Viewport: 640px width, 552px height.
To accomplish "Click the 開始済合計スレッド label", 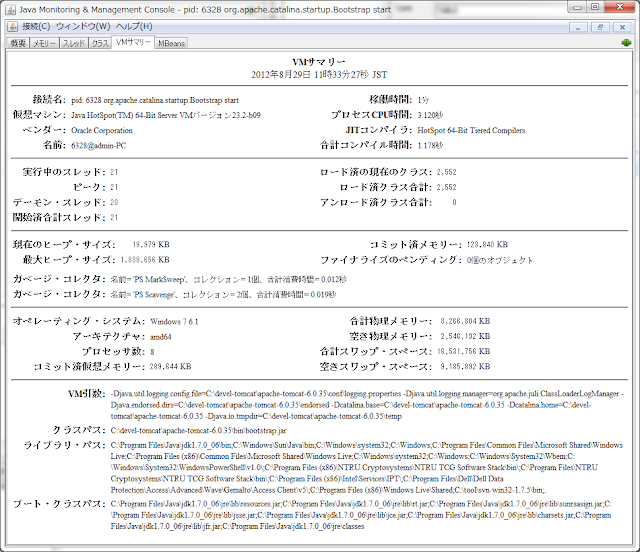I will click(59, 217).
